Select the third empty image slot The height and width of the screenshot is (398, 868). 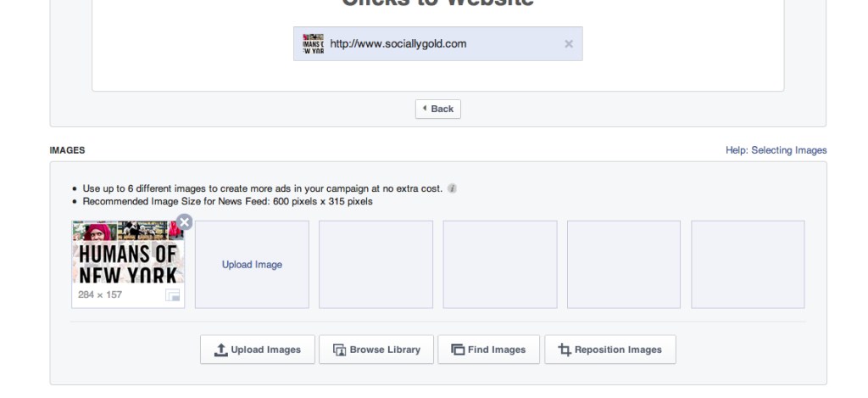(x=376, y=265)
